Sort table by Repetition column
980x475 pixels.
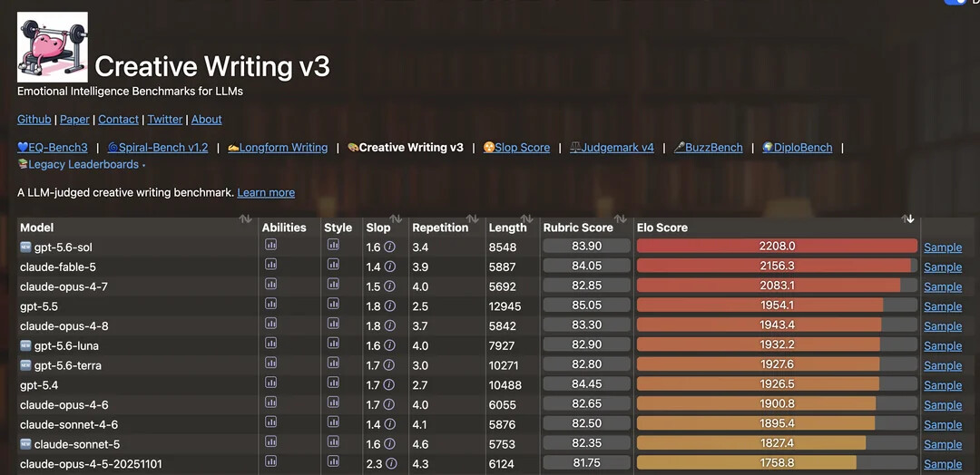tap(473, 219)
